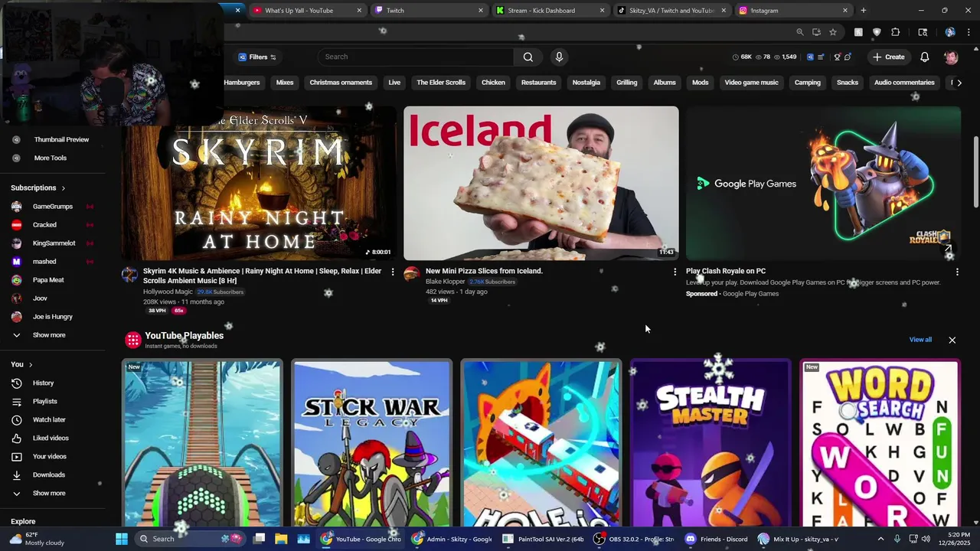Open the options menu for the Clash Royale ad
This screenshot has width=980, height=551.
[956, 272]
